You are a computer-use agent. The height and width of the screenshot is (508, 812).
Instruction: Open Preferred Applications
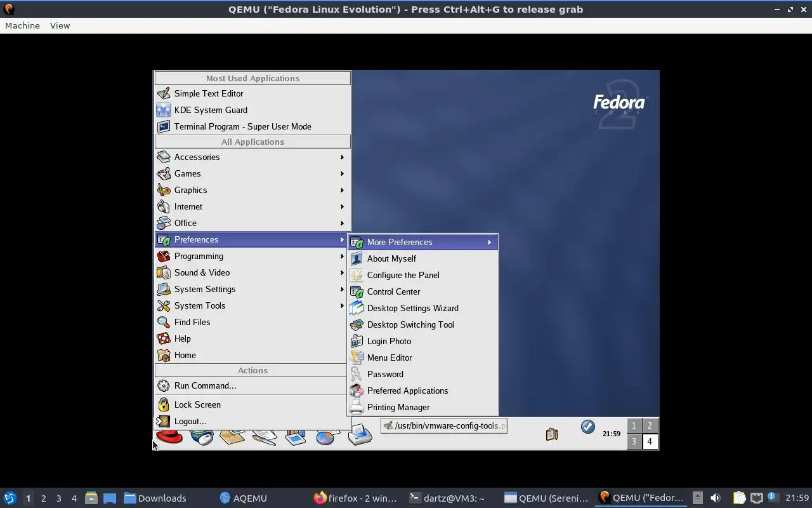click(x=423, y=391)
